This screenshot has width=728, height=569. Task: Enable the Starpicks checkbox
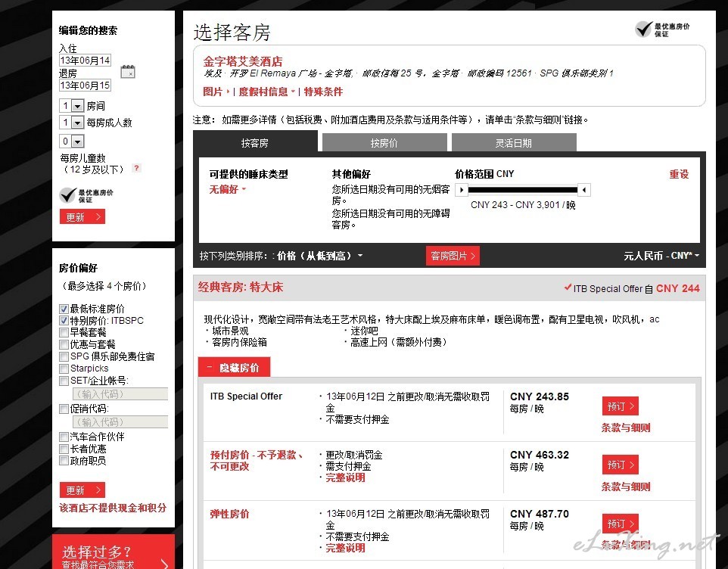(x=64, y=368)
